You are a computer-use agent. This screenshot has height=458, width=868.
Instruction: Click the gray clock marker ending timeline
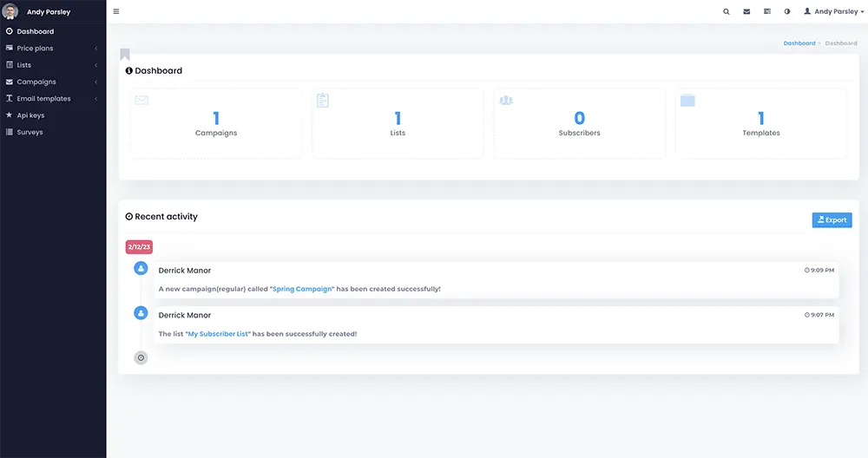pos(141,358)
